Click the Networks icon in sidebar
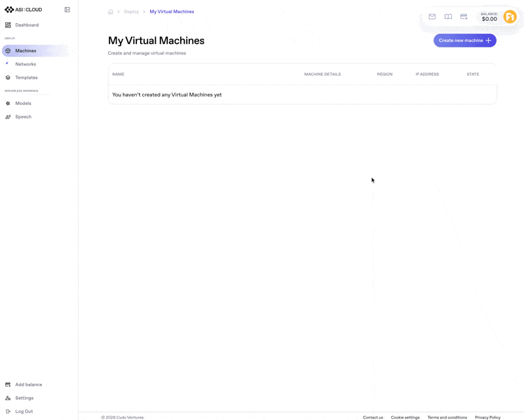The height and width of the screenshot is (420, 524). (7, 64)
